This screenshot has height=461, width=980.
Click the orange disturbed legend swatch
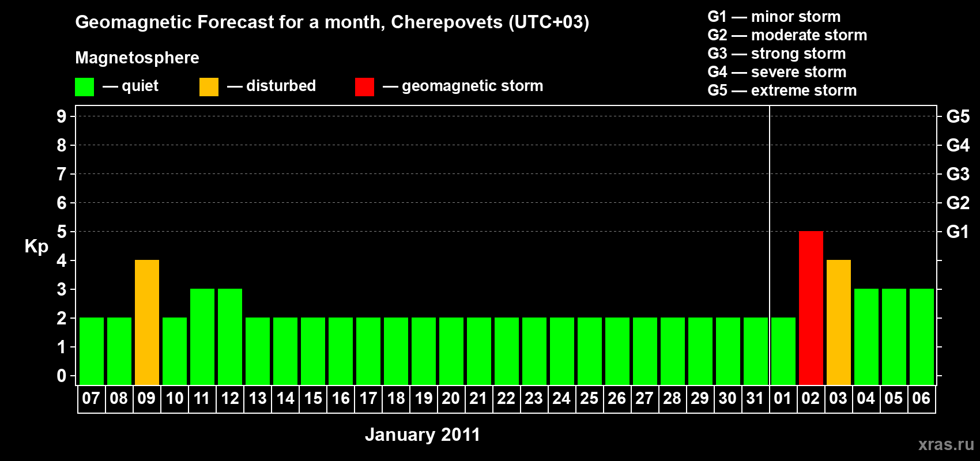pos(209,87)
